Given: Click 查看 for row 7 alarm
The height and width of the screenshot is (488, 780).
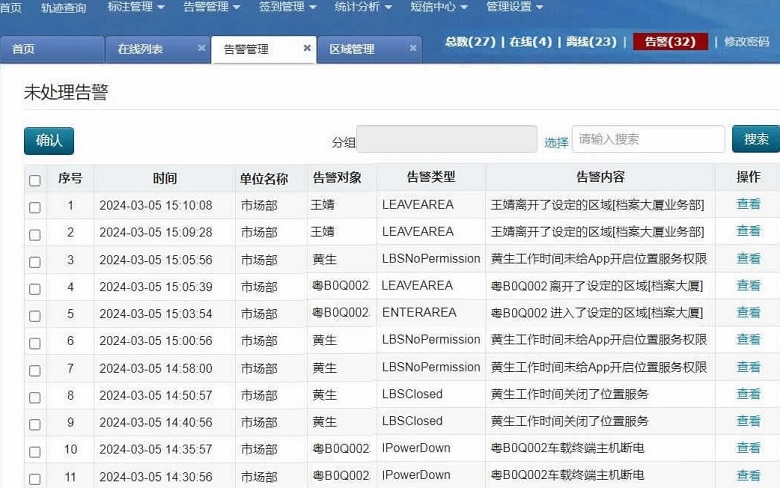Looking at the screenshot, I should coord(748,367).
